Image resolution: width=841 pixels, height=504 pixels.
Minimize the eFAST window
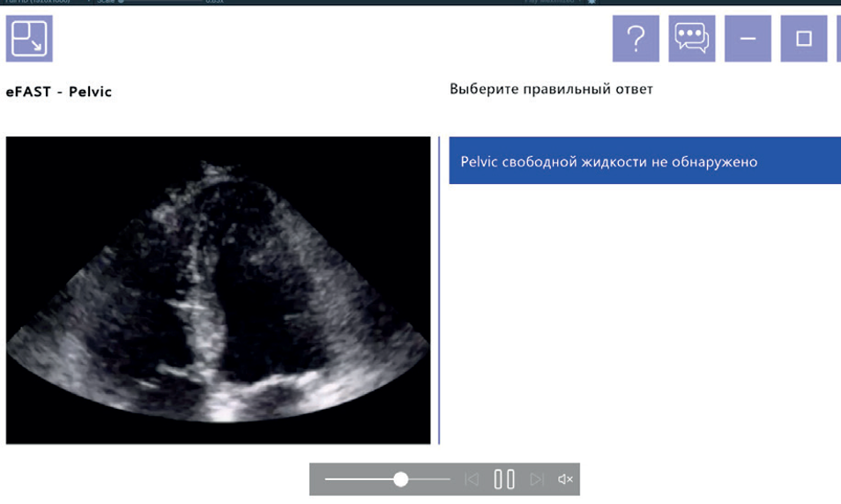[x=748, y=38]
